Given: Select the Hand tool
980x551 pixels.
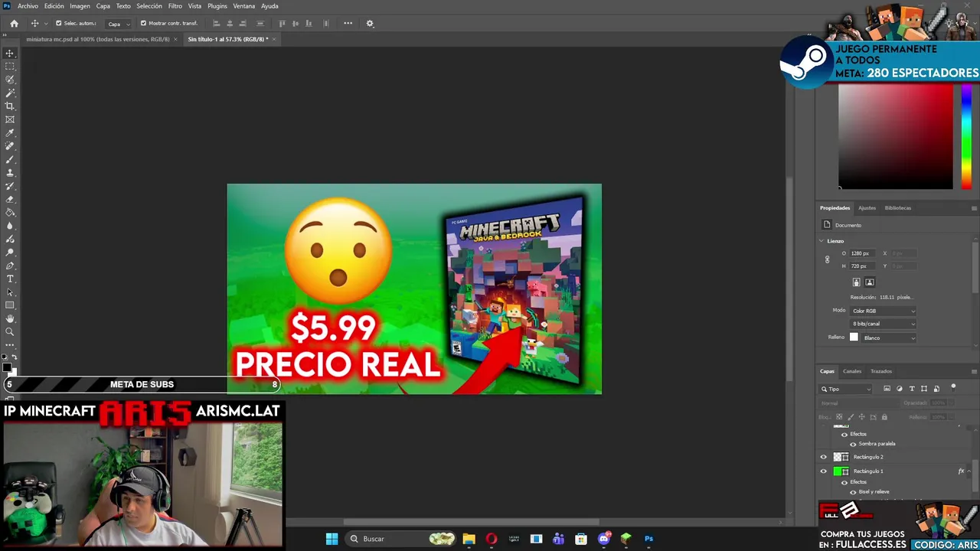Looking at the screenshot, I should (x=10, y=318).
